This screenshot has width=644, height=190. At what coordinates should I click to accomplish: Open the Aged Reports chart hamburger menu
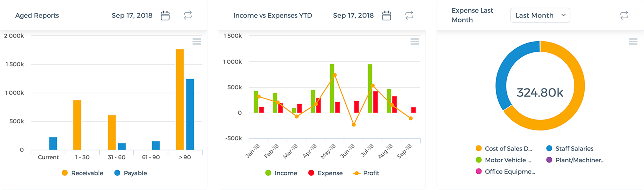point(197,42)
